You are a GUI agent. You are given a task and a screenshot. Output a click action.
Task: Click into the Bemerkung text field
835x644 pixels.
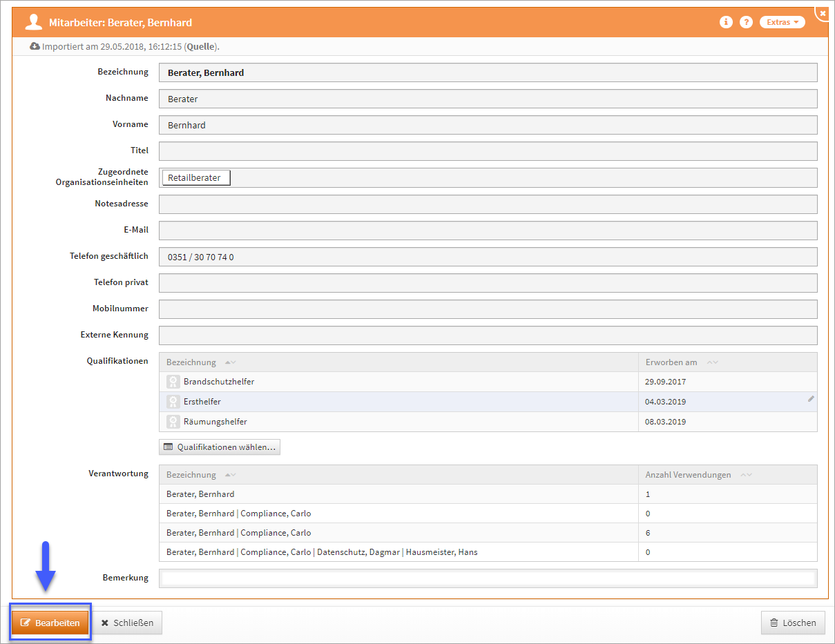(488, 578)
